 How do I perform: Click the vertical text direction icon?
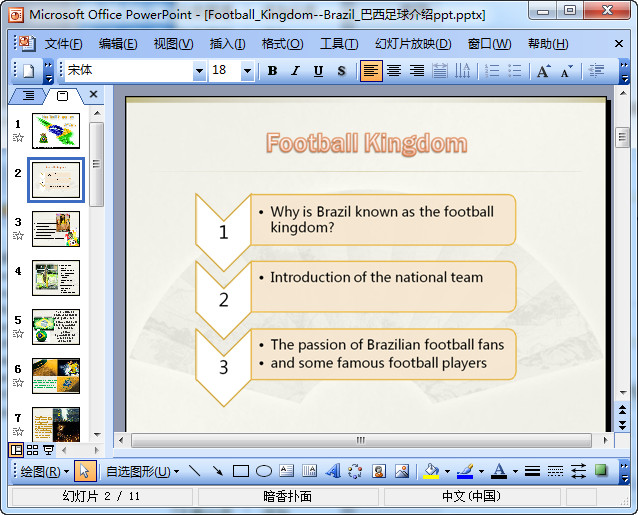[462, 71]
